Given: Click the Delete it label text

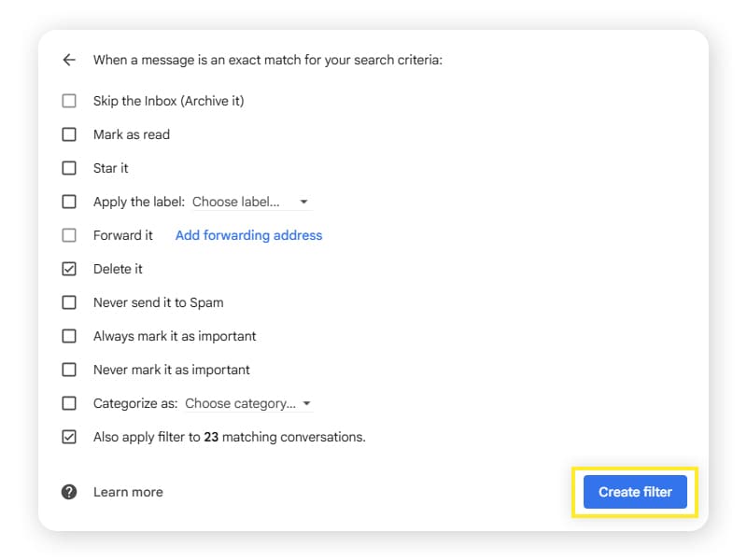Looking at the screenshot, I should click(x=118, y=269).
